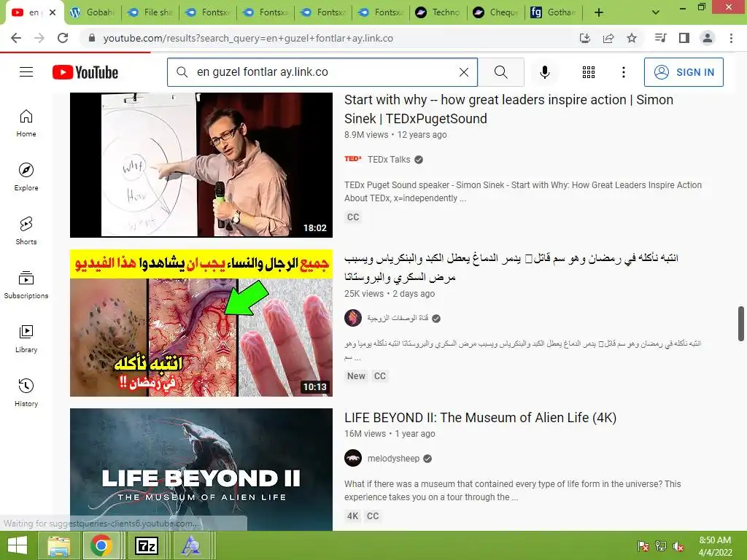Screen dimensions: 747x560
Task: Click the muted volume tray icon
Action: click(678, 546)
